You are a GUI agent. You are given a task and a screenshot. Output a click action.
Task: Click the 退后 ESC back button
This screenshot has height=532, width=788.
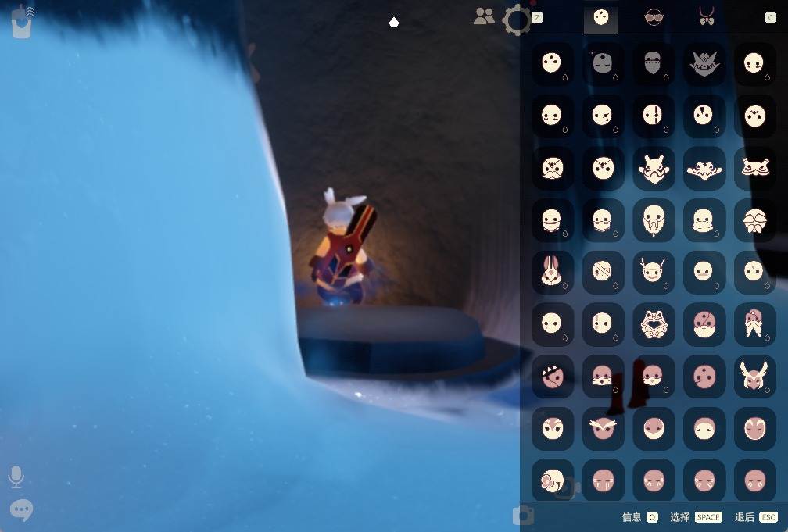coord(756,517)
